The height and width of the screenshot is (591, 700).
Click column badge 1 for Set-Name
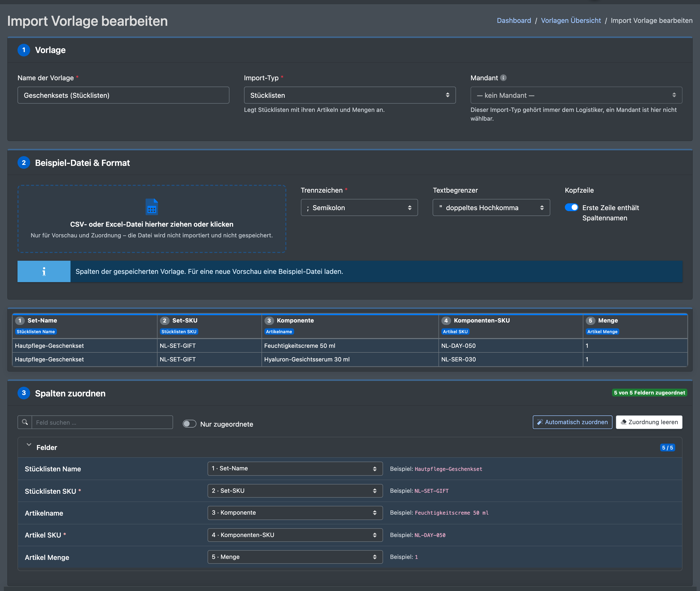20,321
